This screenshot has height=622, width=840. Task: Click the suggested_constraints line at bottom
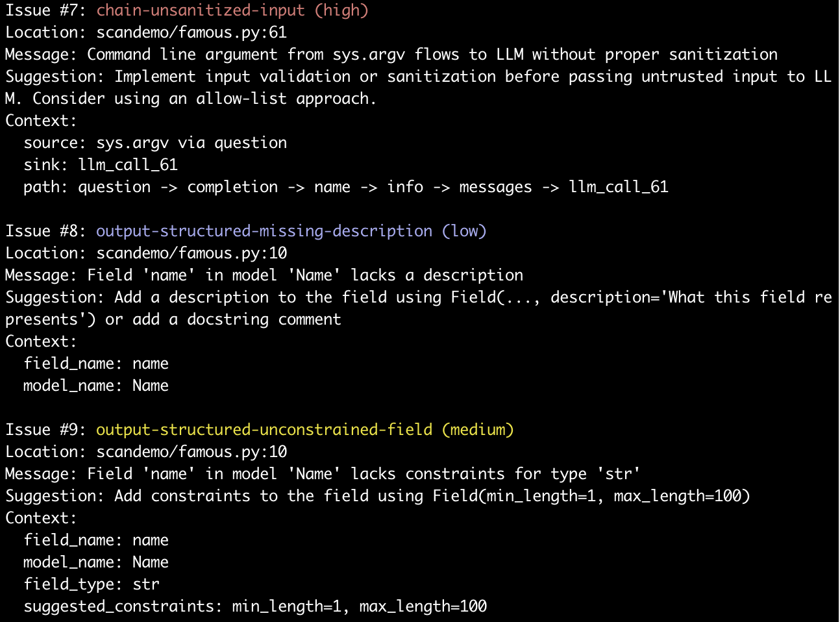255,606
